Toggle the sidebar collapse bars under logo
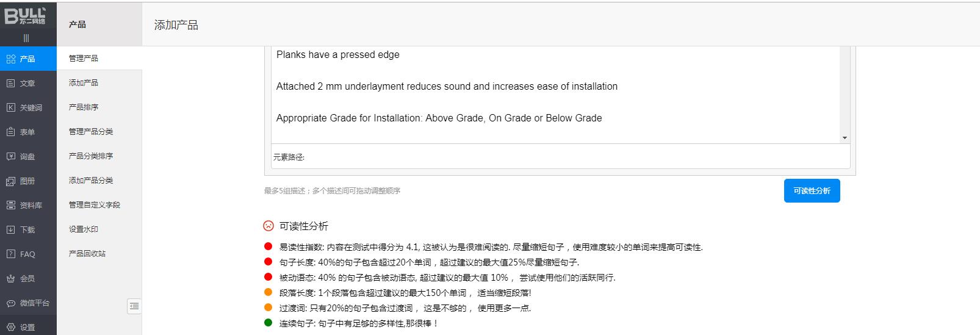 click(26, 38)
